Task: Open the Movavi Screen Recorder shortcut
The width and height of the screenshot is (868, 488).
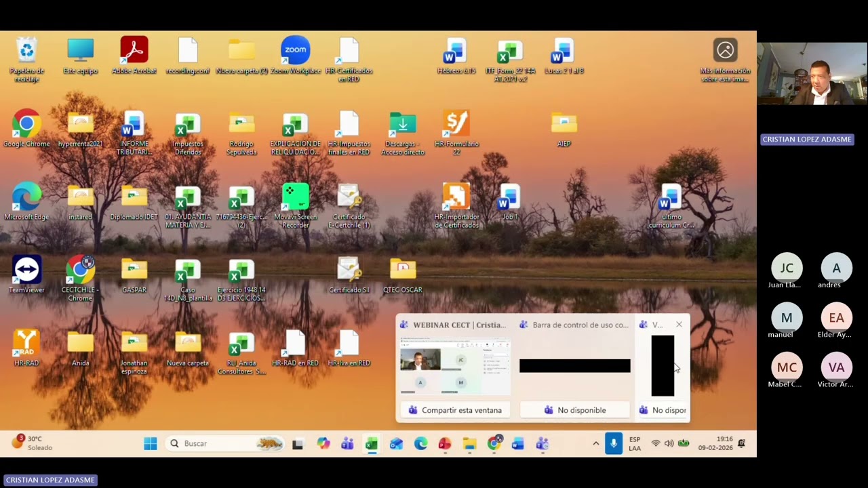Action: (x=295, y=206)
